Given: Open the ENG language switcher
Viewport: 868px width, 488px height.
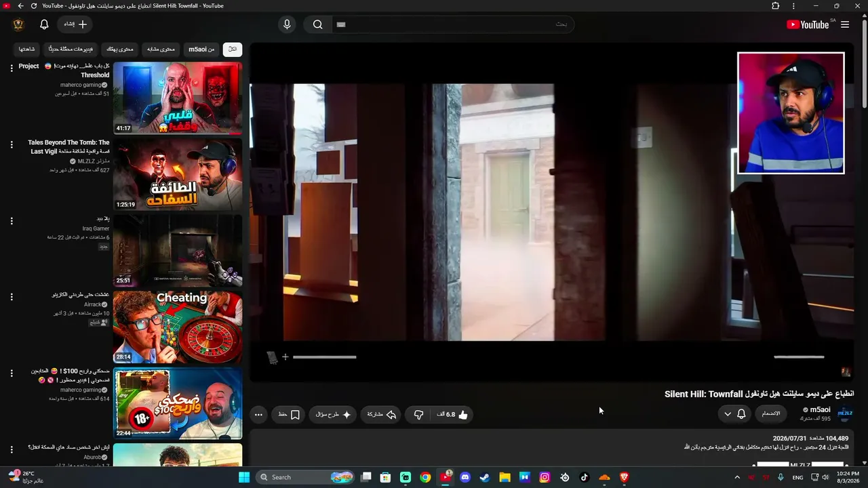Looking at the screenshot, I should pyautogui.click(x=798, y=477).
